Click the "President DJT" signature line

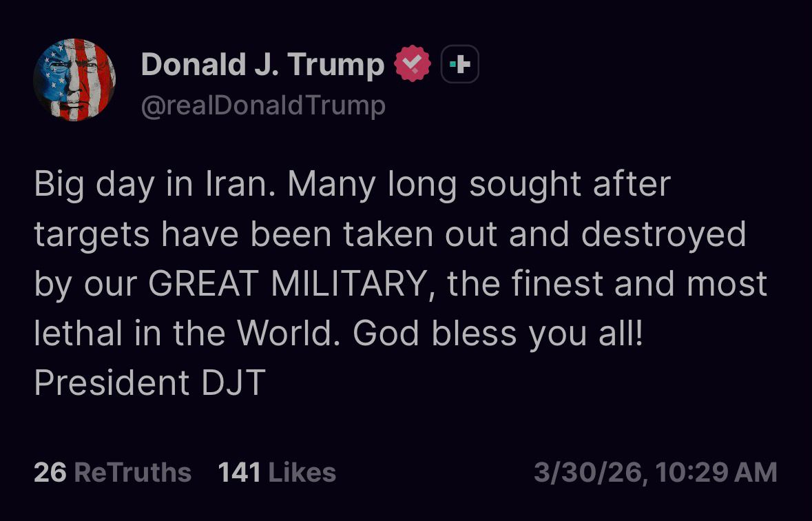pyautogui.click(x=149, y=384)
